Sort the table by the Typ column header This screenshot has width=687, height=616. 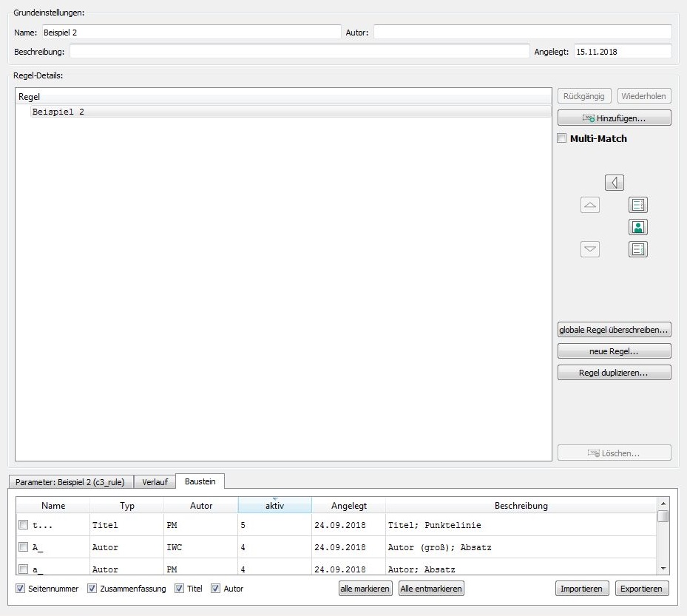pos(127,505)
